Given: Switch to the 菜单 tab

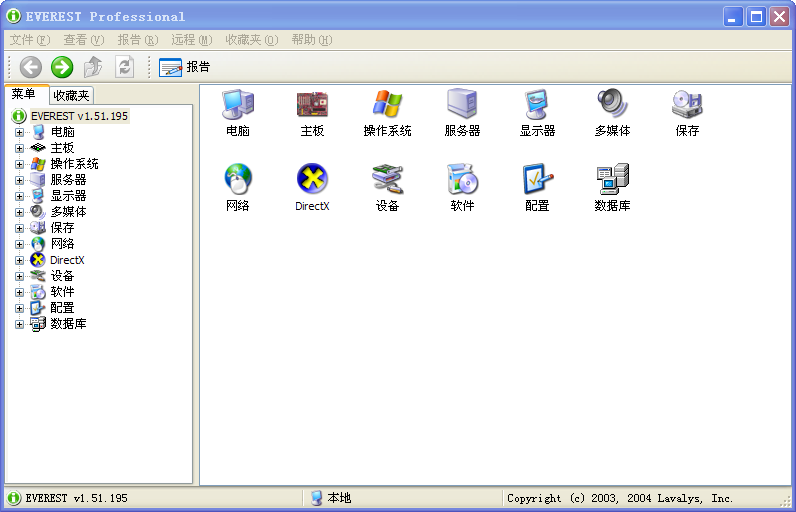Looking at the screenshot, I should [x=24, y=94].
